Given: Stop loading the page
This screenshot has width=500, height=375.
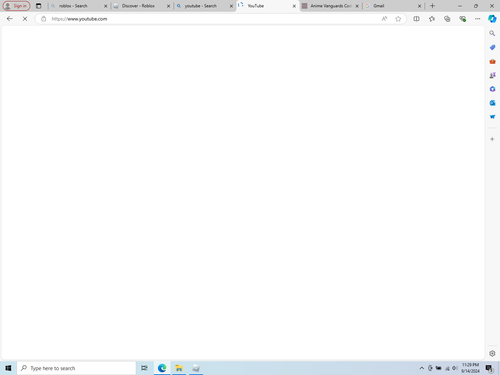Looking at the screenshot, I should (25, 19).
